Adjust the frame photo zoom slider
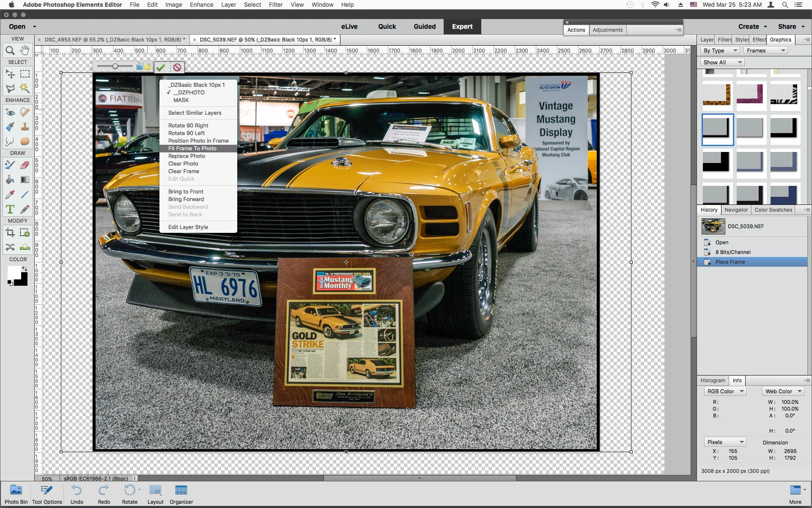The width and height of the screenshot is (812, 508). click(115, 66)
